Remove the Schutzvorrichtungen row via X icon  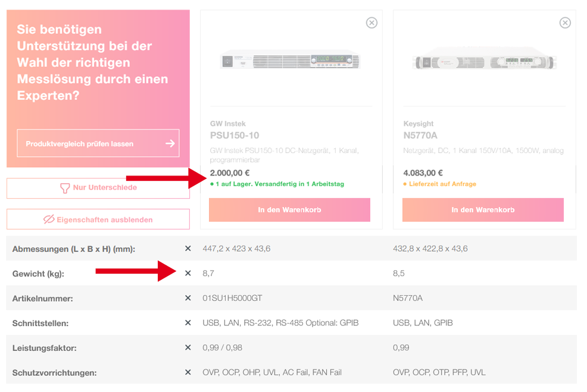188,372
